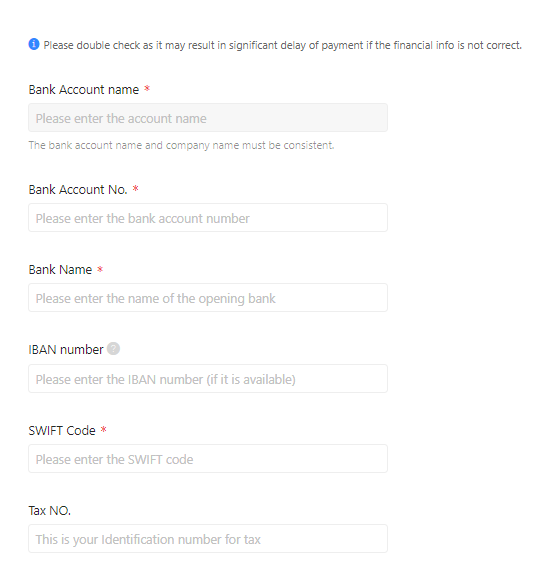558x579 pixels.
Task: Click inside the SWIFT code field
Action: [x=208, y=459]
